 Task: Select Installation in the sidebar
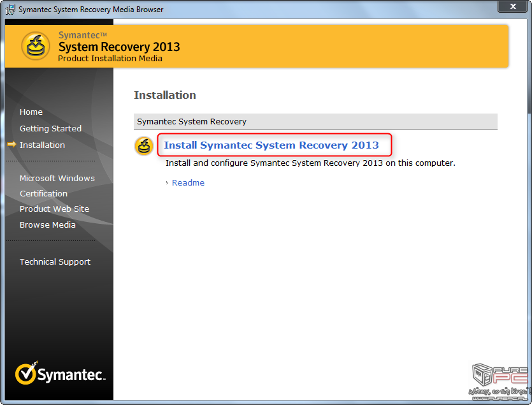pos(43,145)
